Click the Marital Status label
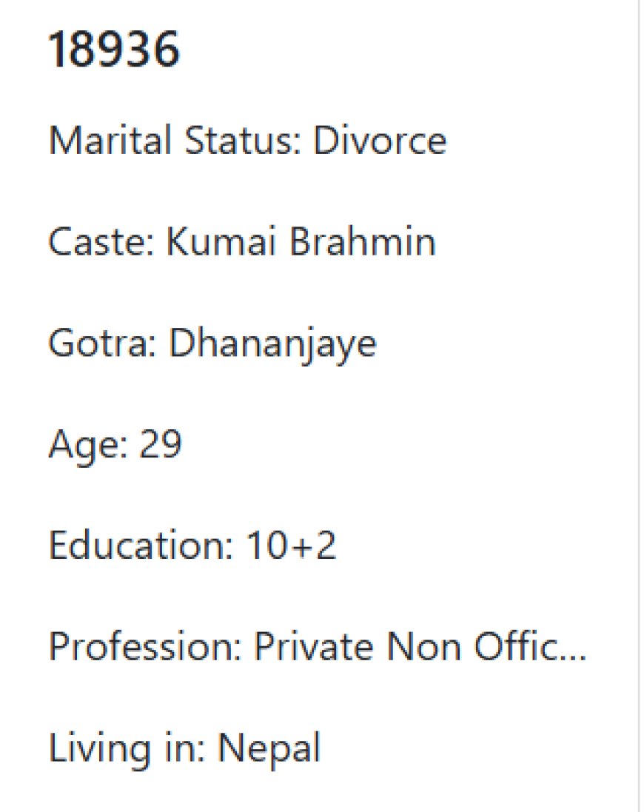The width and height of the screenshot is (644, 812). pyautogui.click(x=175, y=140)
